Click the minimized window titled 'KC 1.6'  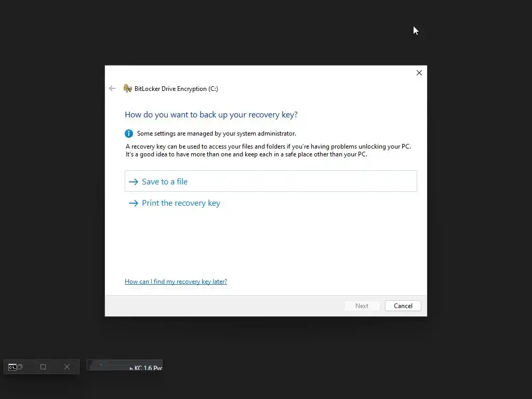(x=125, y=365)
